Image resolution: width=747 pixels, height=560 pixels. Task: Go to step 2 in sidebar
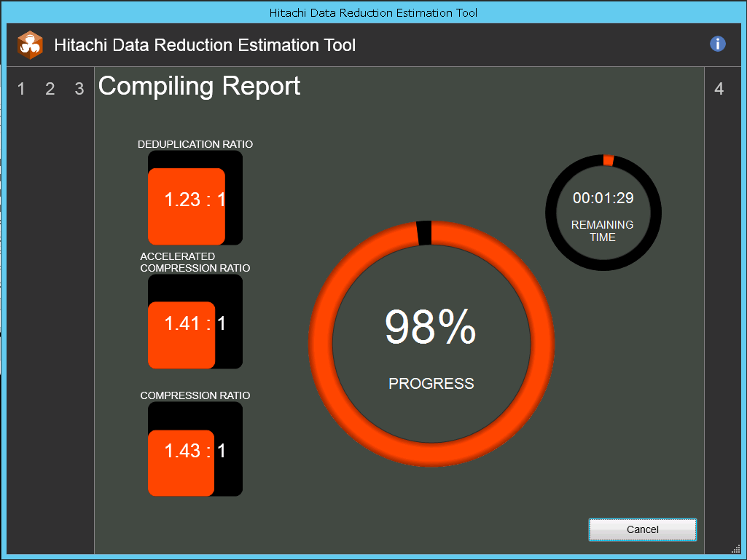point(50,89)
